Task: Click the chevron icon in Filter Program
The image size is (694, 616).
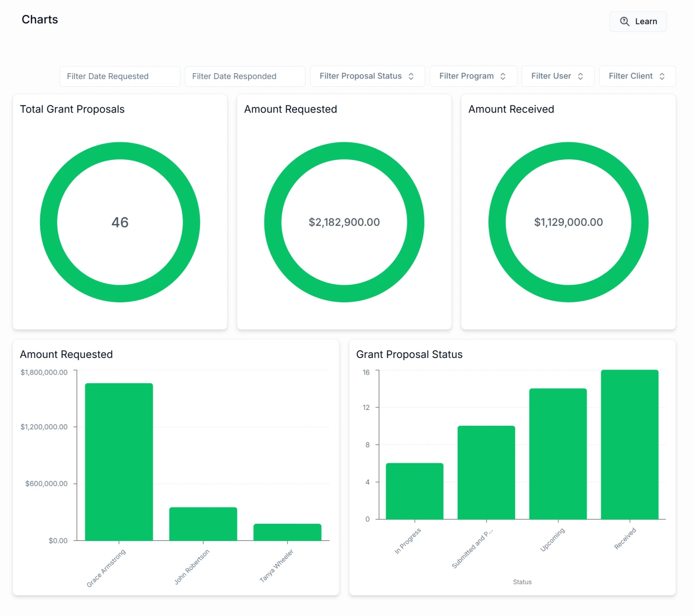Action: click(x=503, y=76)
